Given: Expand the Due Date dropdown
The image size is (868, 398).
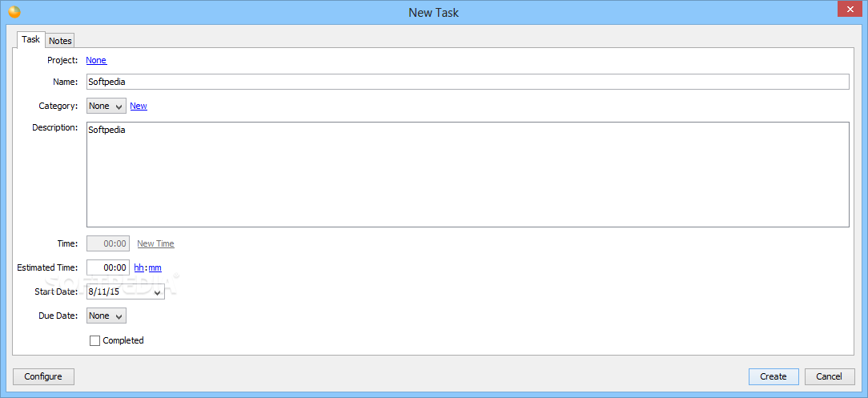Looking at the screenshot, I should pyautogui.click(x=106, y=316).
